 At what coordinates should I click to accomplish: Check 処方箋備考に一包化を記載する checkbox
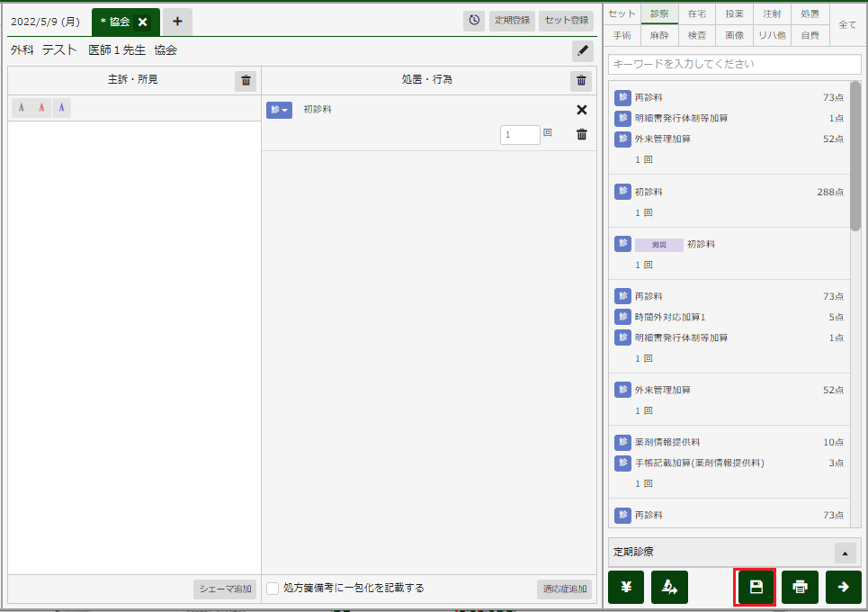click(273, 589)
